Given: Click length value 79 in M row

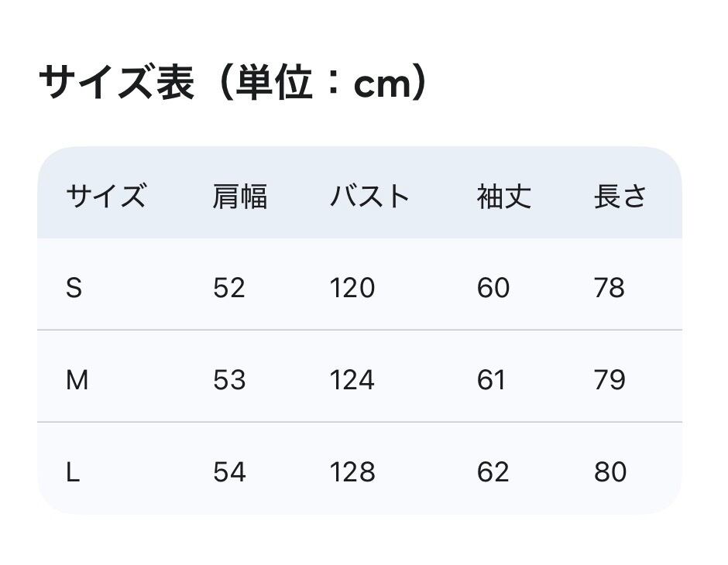Looking at the screenshot, I should pos(610,380).
